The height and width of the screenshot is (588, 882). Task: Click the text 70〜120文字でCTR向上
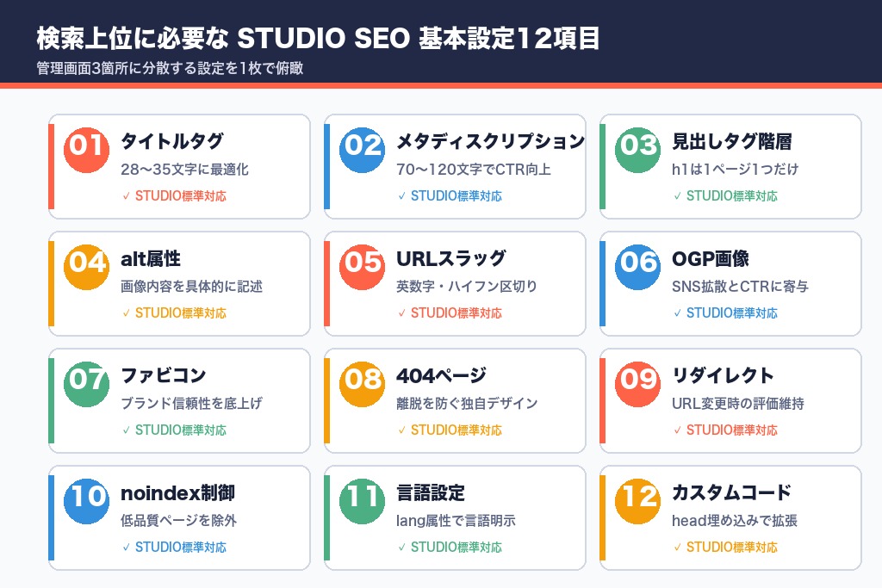coord(474,170)
